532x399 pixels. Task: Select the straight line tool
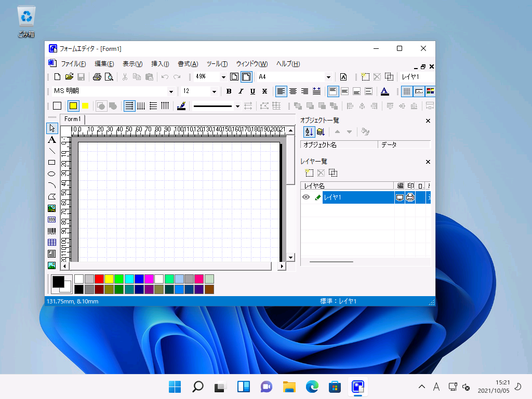52,151
